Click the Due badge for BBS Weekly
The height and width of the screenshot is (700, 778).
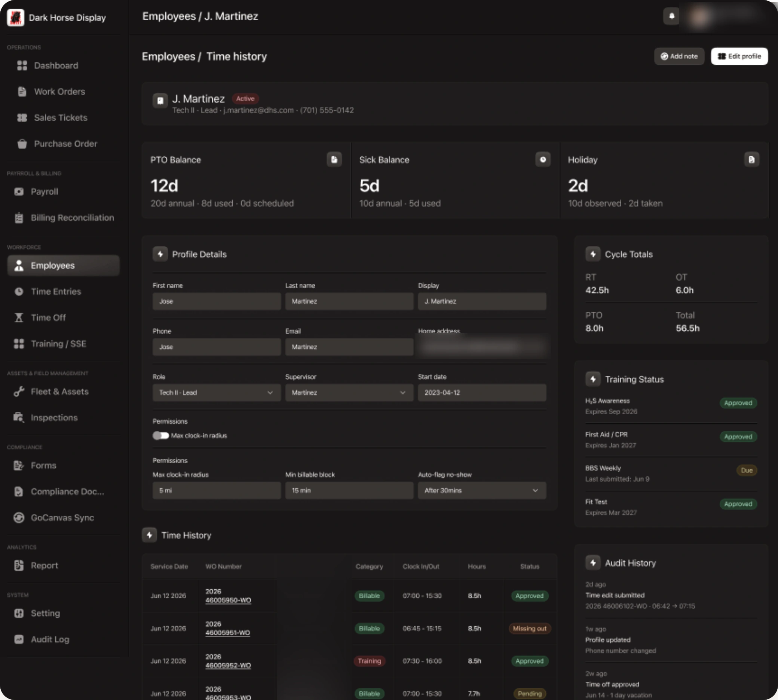747,470
